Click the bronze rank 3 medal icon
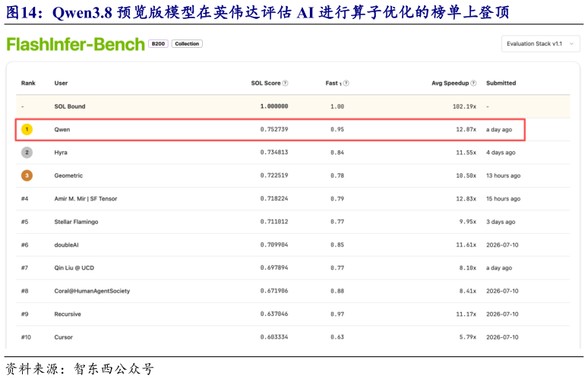This screenshot has height=379, width=588. coord(27,175)
